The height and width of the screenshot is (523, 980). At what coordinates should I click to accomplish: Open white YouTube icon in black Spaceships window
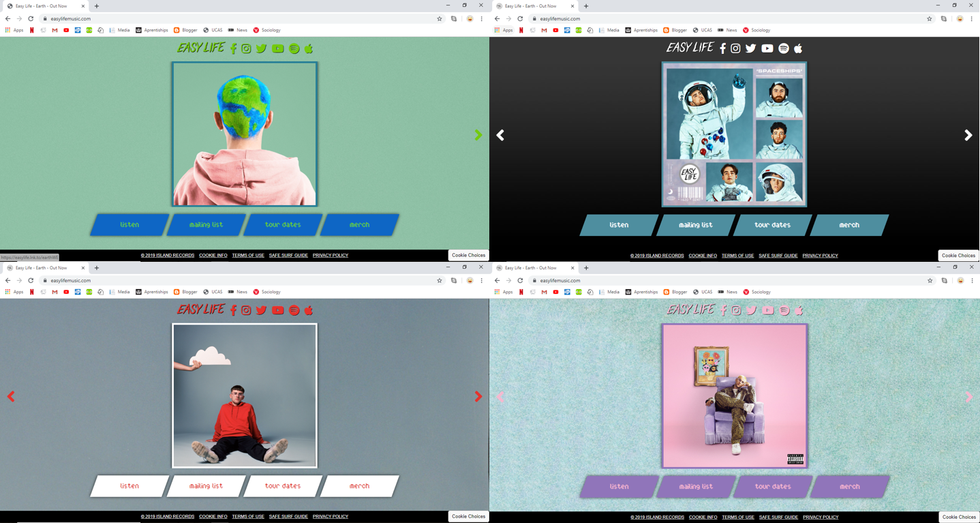pyautogui.click(x=767, y=48)
